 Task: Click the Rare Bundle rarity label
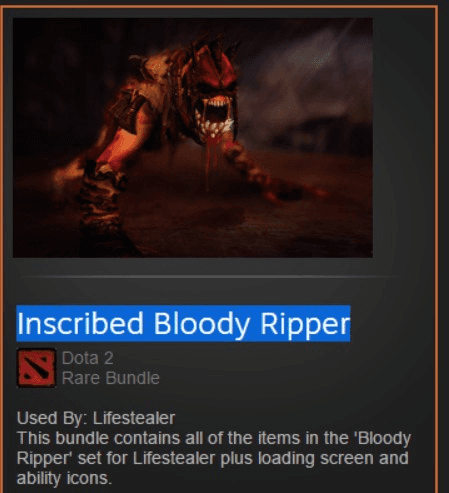coord(111,378)
